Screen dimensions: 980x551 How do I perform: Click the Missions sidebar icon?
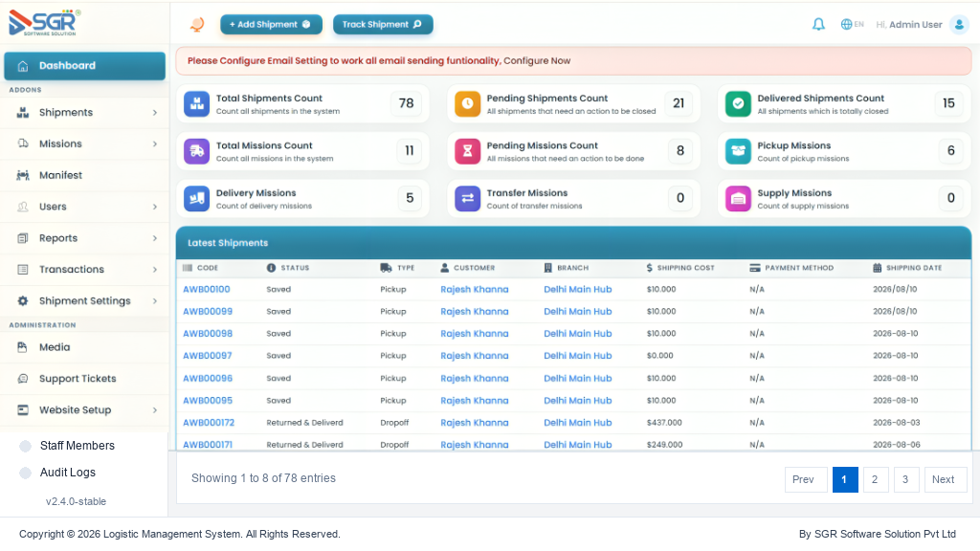point(23,143)
